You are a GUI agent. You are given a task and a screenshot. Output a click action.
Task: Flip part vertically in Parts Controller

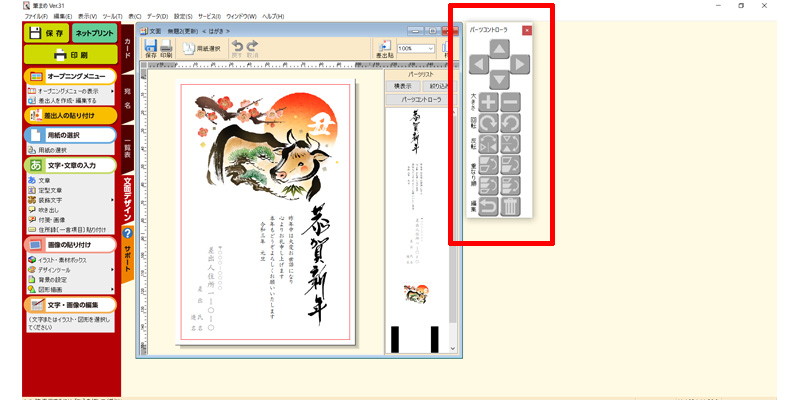(x=511, y=144)
